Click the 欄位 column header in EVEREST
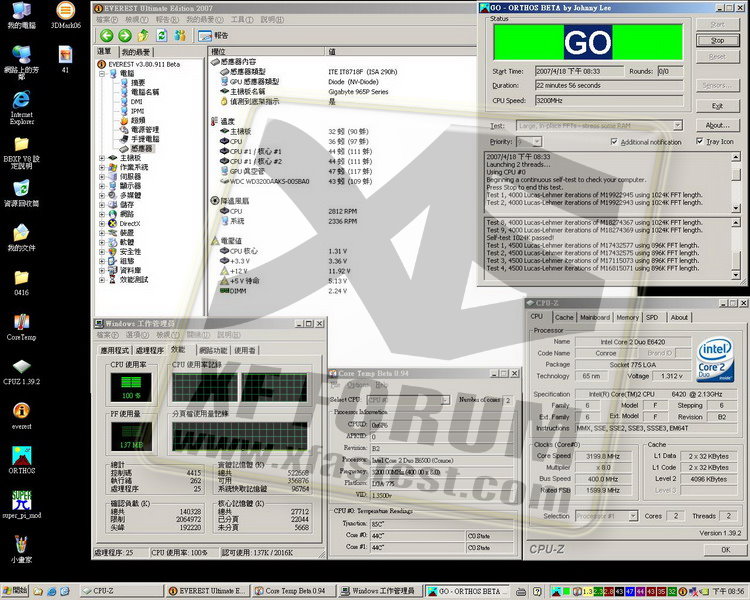Viewport: 750px width, 600px height. click(x=267, y=51)
